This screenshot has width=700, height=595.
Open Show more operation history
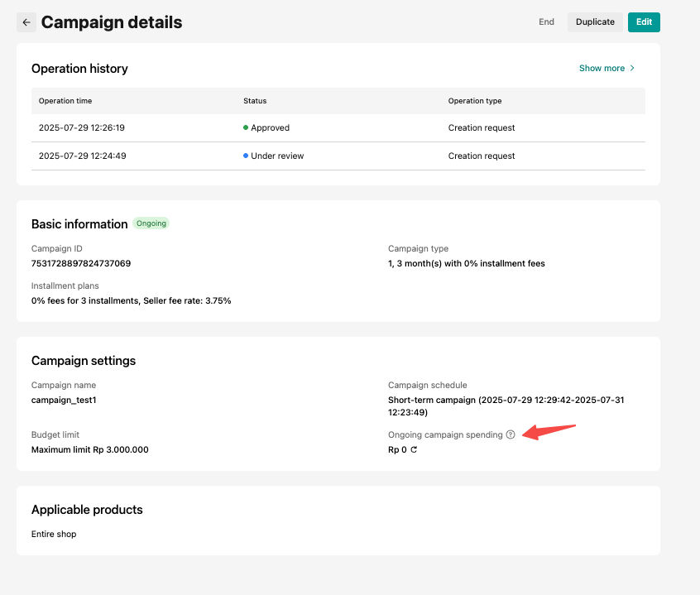click(x=602, y=69)
